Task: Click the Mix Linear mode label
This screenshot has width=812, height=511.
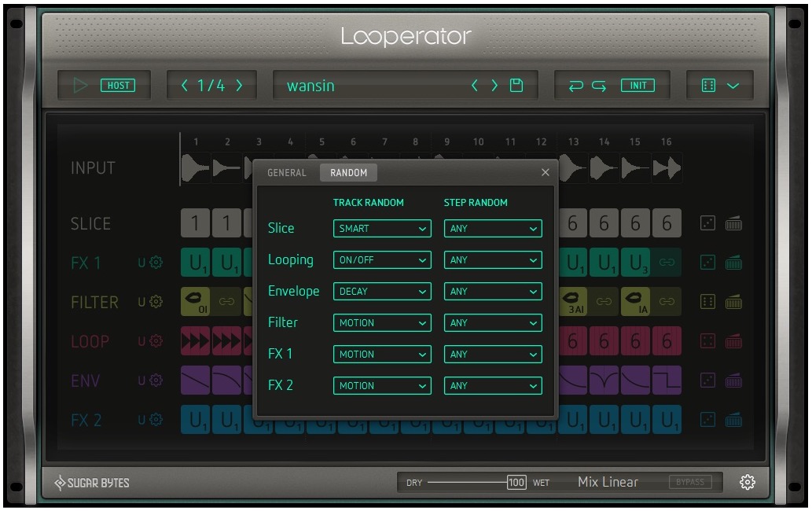Action: 608,482
